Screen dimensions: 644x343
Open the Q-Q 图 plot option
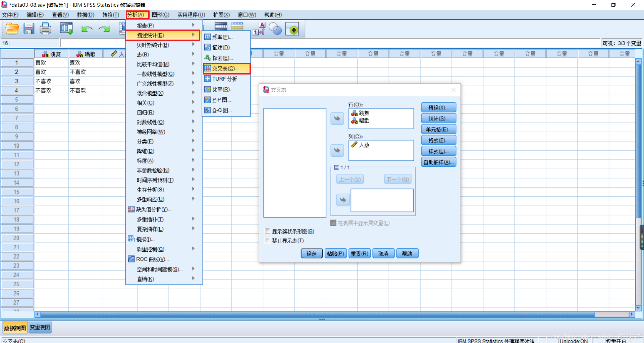tap(226, 110)
